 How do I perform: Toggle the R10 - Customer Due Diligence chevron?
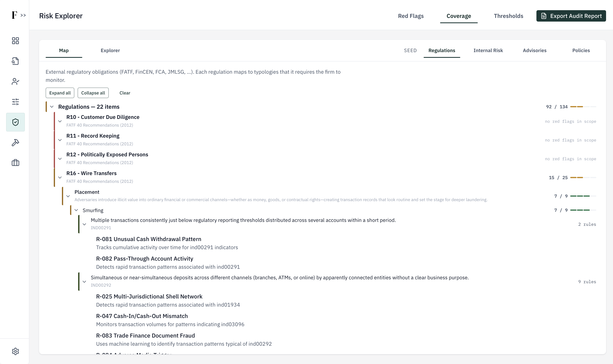click(x=60, y=121)
